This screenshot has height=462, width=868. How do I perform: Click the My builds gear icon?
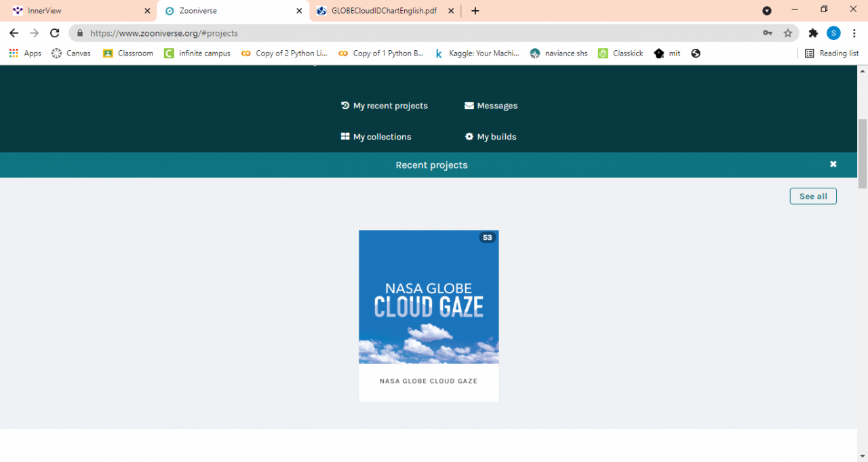pyautogui.click(x=469, y=136)
